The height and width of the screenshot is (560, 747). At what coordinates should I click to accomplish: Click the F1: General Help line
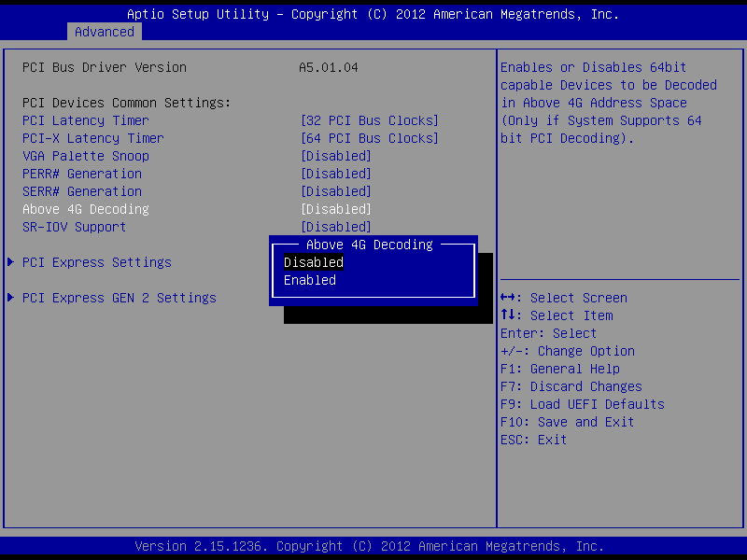560,369
